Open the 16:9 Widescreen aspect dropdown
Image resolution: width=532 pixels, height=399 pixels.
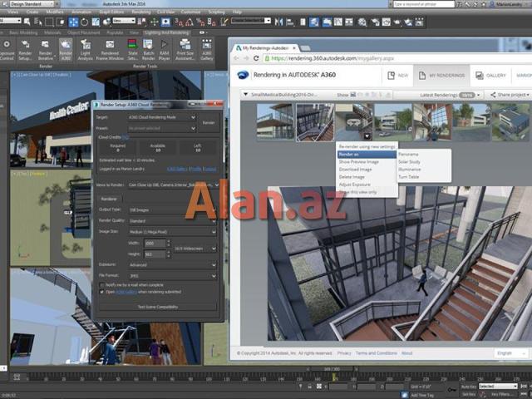(x=195, y=249)
